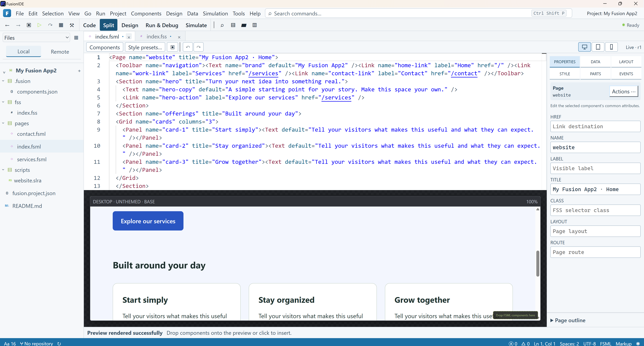The height and width of the screenshot is (346, 644).
Task: Collapse the fss folder
Action: click(x=3, y=102)
